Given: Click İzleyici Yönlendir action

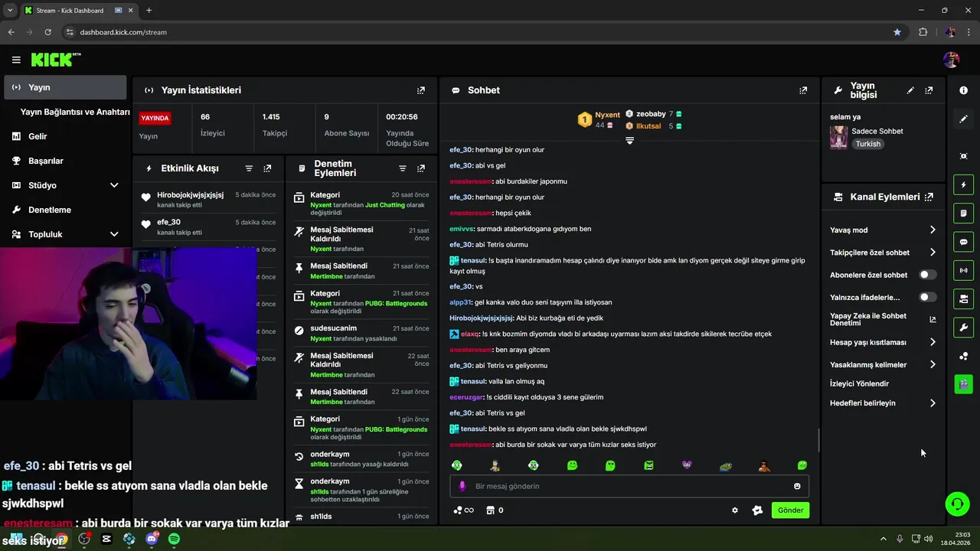Looking at the screenshot, I should 859,383.
